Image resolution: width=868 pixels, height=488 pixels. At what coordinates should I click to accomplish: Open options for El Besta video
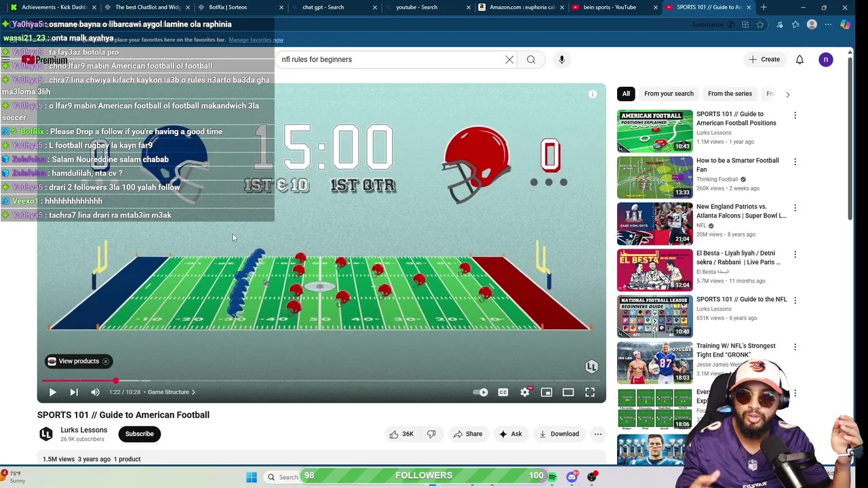coord(795,254)
